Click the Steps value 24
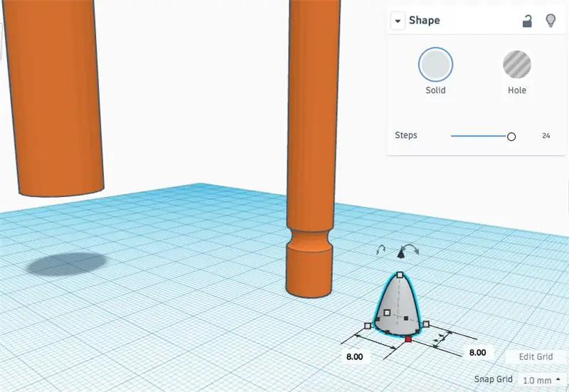 (546, 136)
